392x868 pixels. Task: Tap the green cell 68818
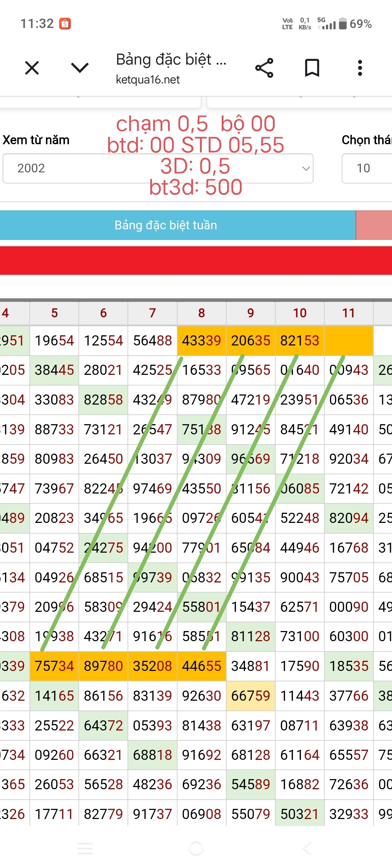(152, 755)
